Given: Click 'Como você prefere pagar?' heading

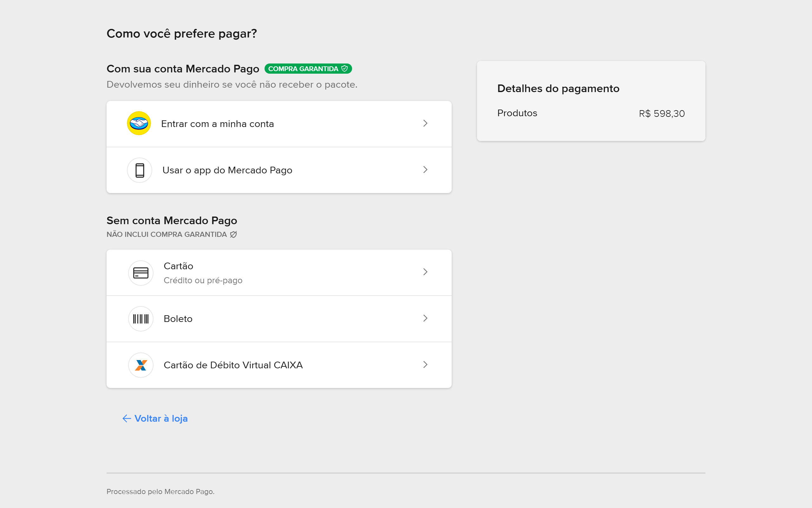Looking at the screenshot, I should pos(181,34).
